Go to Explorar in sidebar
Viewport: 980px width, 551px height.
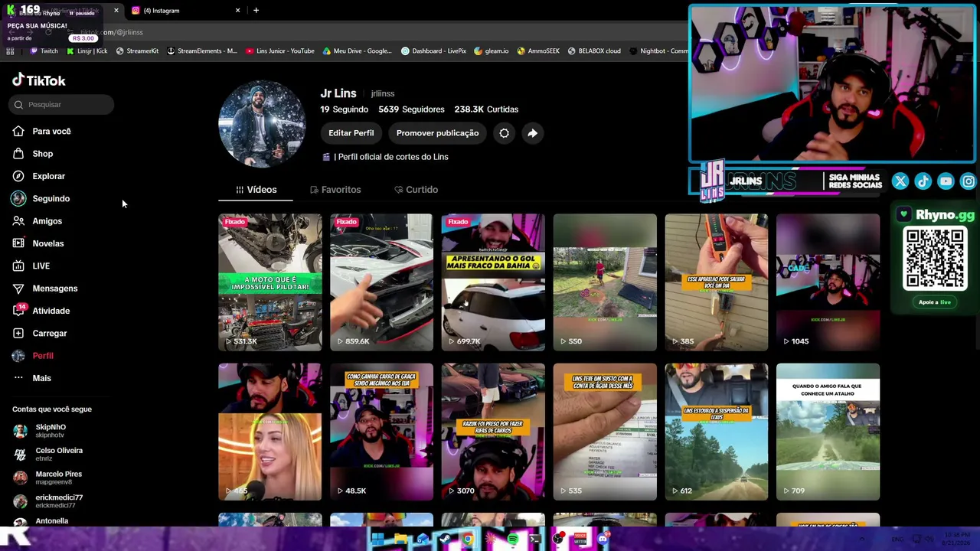(39, 176)
